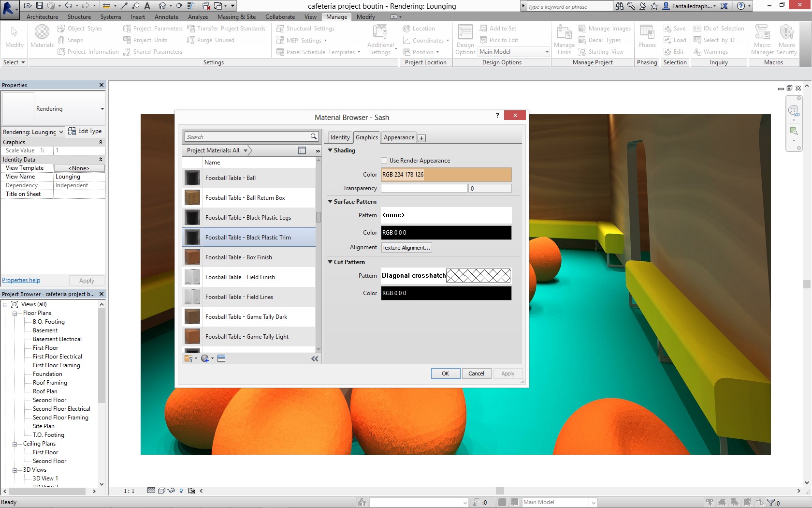Open the Massing & Site ribbon tab

tap(236, 17)
